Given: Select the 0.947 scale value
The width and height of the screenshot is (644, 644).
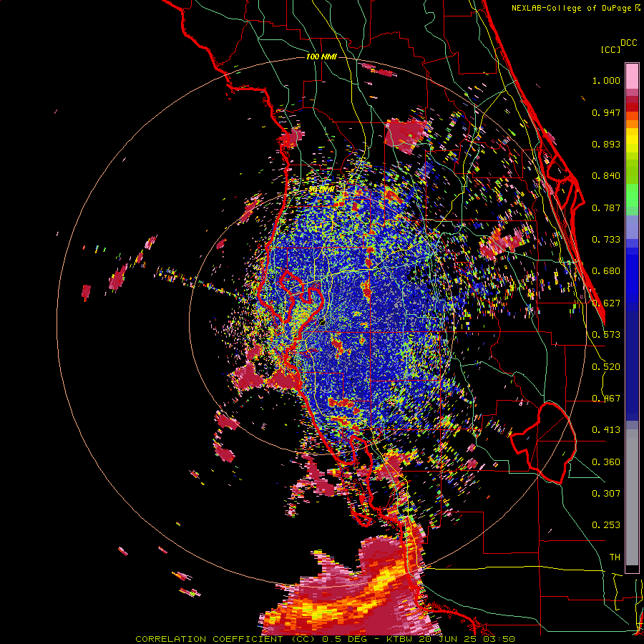Looking at the screenshot, I should coord(606,112).
